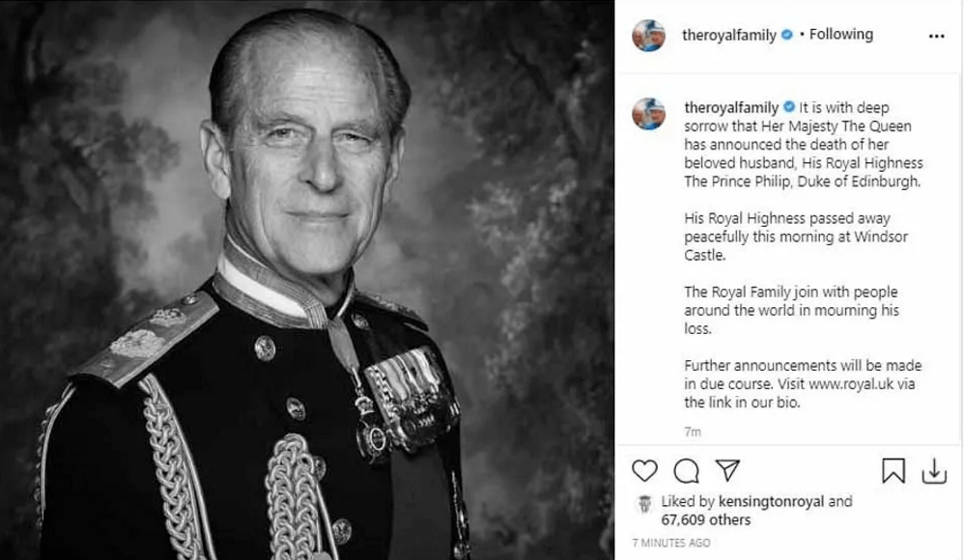
Task: Like the post with the heart icon
Action: pos(644,470)
